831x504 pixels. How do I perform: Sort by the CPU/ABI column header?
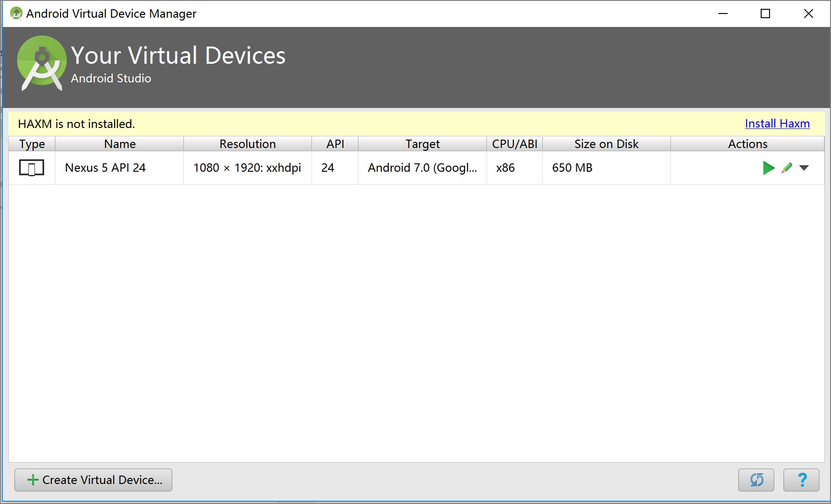tap(514, 144)
